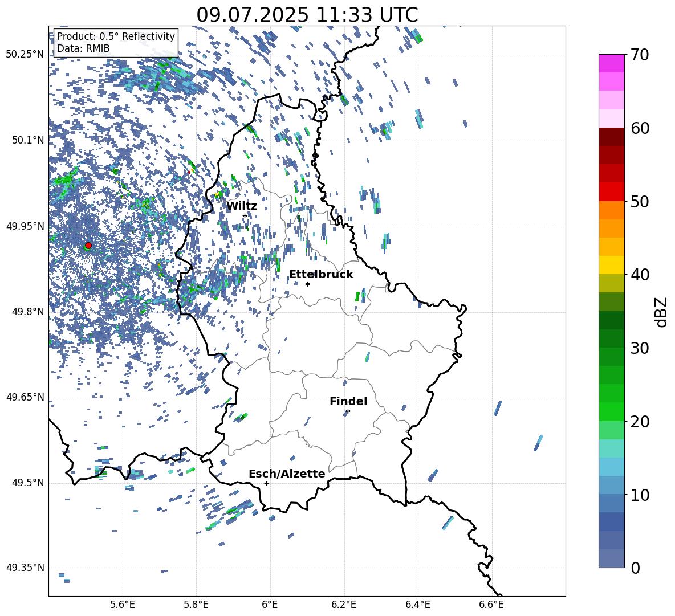Click the 5.6°E longitude label

coord(123,605)
